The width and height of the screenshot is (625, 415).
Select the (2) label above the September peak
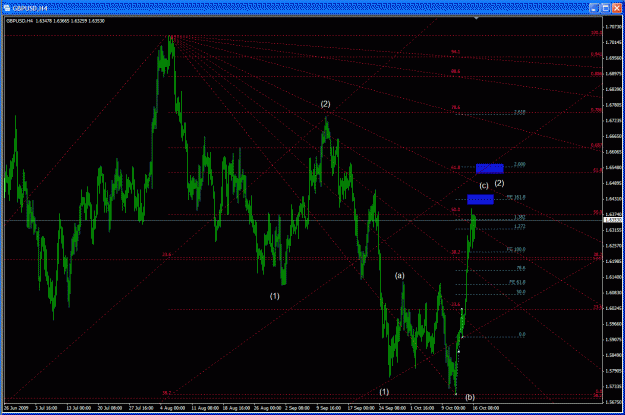pos(325,104)
